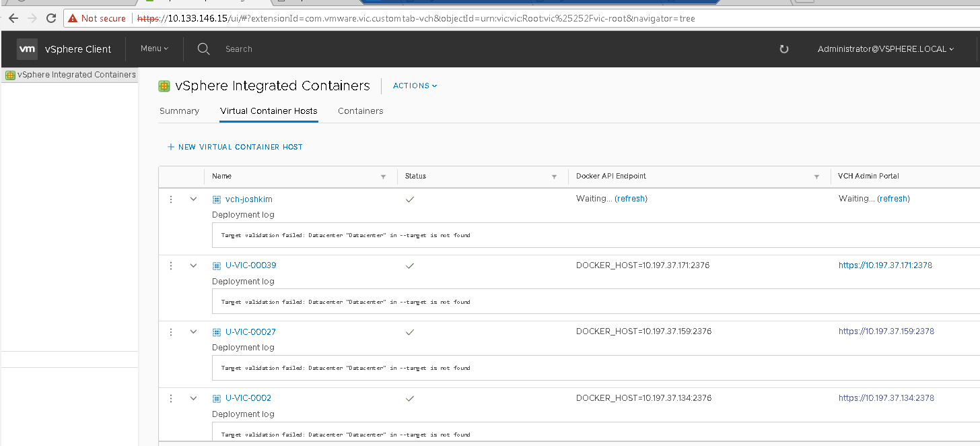
Task: Open the filter icon on the Name column
Action: (x=384, y=176)
